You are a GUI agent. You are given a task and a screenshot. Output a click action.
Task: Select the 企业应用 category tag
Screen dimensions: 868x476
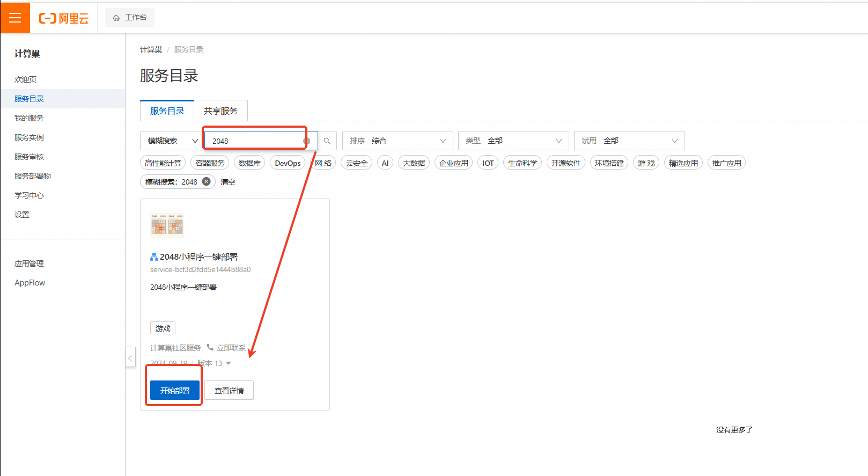click(x=453, y=163)
